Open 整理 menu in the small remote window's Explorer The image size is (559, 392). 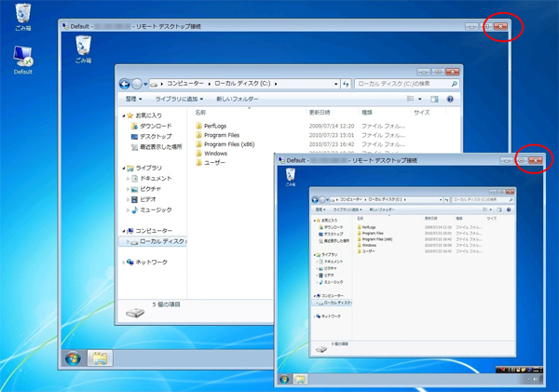(320, 210)
